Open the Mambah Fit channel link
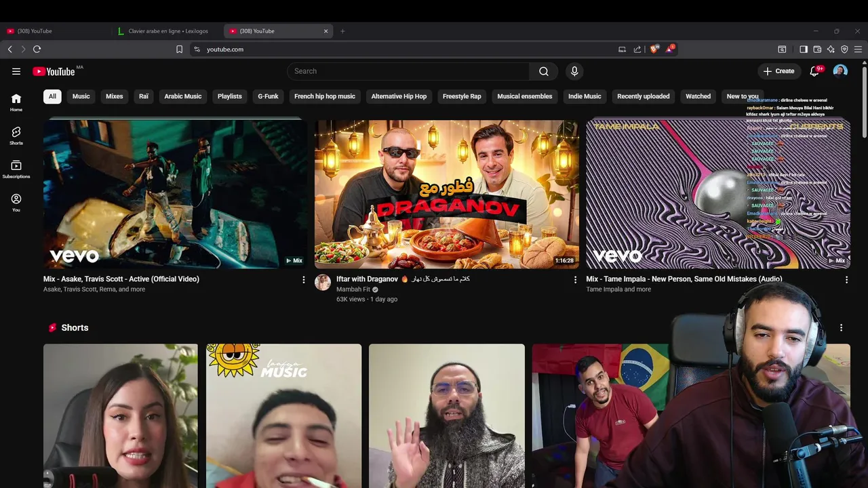Viewport: 868px width, 488px height. coord(353,289)
